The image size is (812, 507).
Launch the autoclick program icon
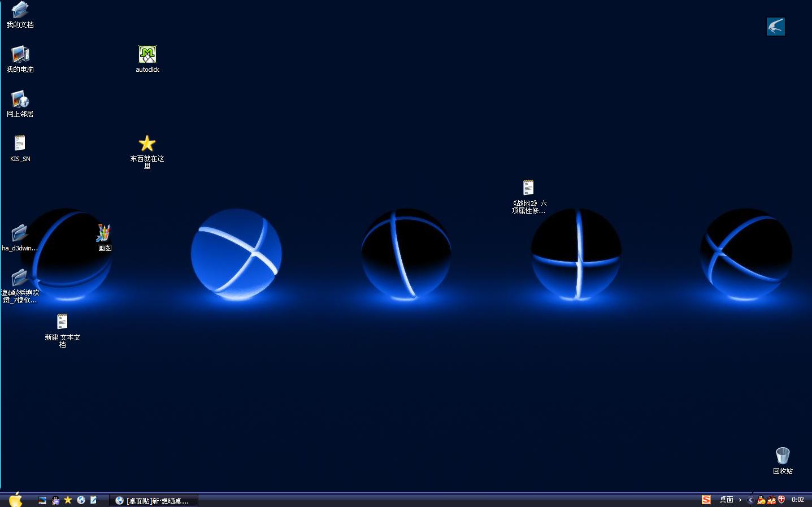coord(147,59)
